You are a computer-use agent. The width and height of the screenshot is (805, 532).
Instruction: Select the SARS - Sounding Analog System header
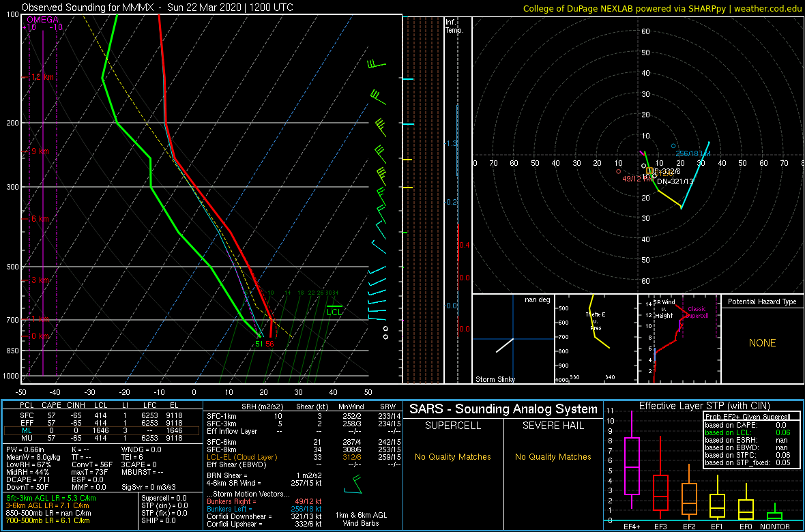[x=503, y=409]
